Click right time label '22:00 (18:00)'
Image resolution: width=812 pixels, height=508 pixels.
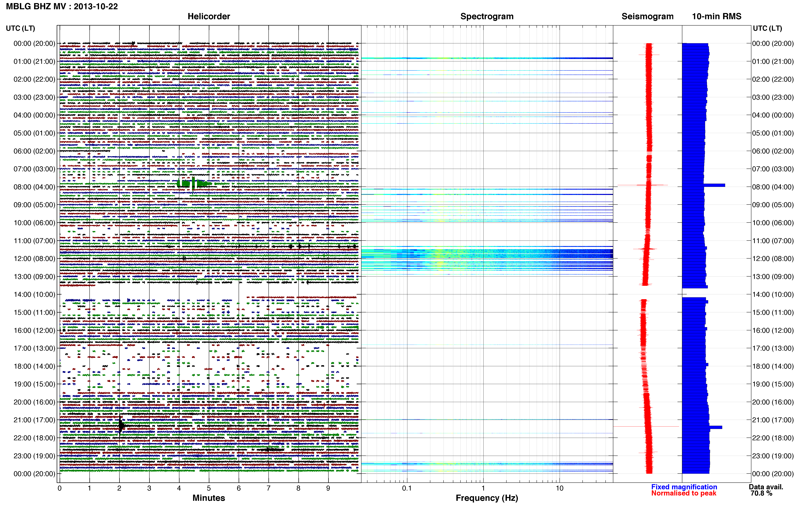pyautogui.click(x=773, y=438)
